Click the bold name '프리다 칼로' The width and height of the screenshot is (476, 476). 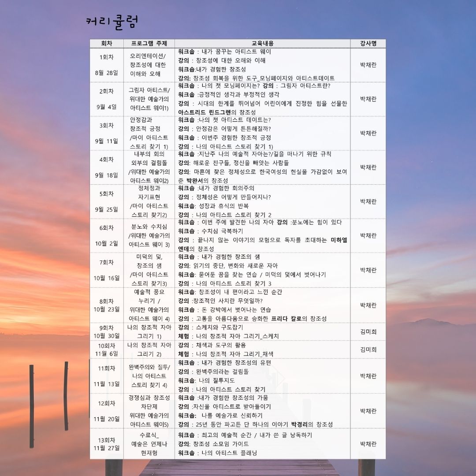(286, 319)
